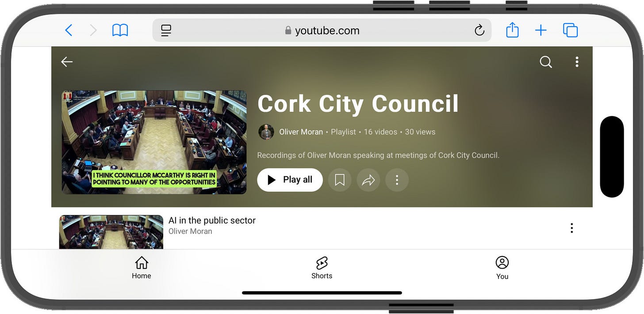Add new tab with plus icon
Screen dimensions: 644x314
coord(541,30)
